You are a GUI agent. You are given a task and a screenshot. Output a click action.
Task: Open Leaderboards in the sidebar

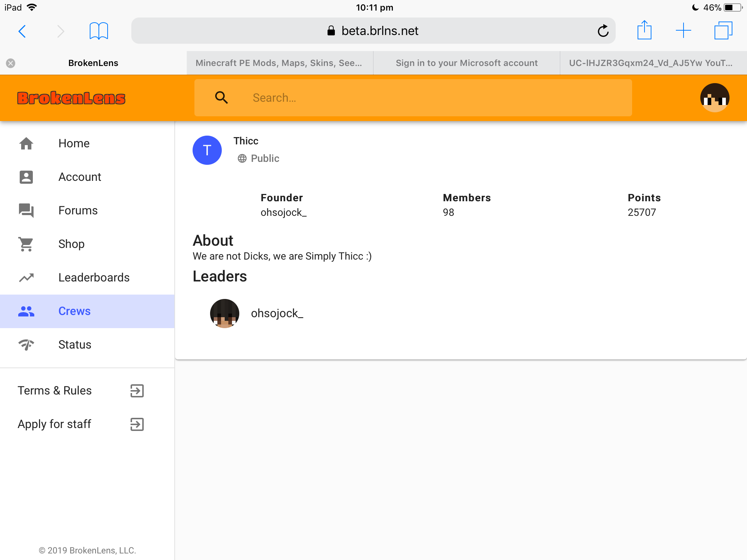88,277
